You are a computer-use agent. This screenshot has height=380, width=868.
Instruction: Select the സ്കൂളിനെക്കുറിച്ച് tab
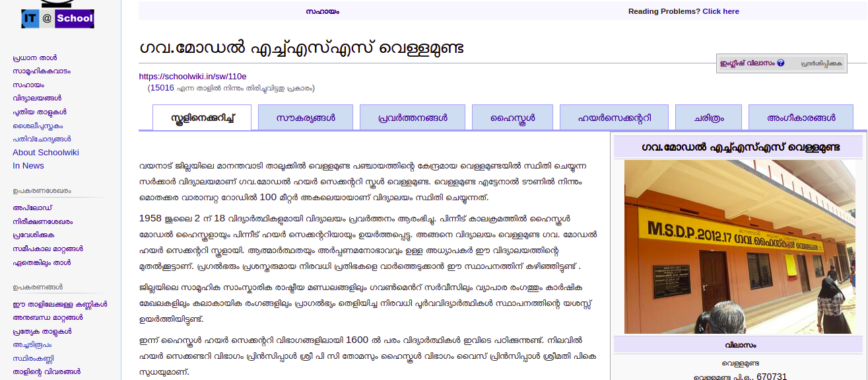click(202, 118)
